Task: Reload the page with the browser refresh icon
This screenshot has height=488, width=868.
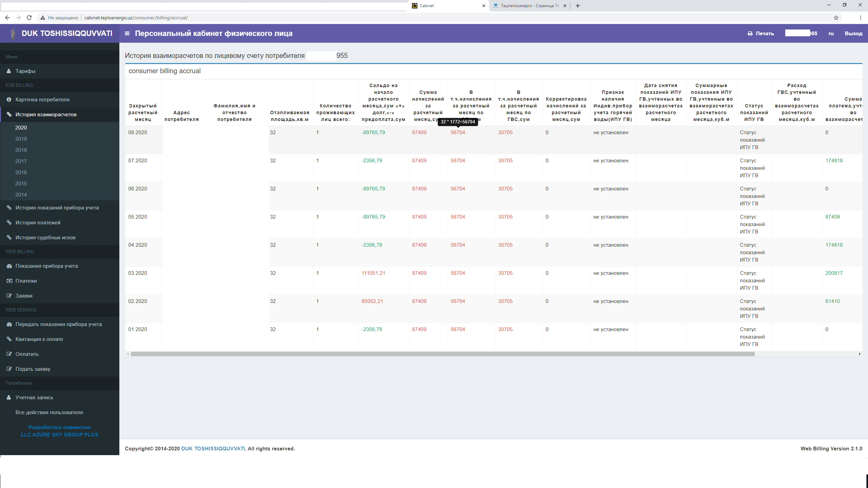Action: 29,18
